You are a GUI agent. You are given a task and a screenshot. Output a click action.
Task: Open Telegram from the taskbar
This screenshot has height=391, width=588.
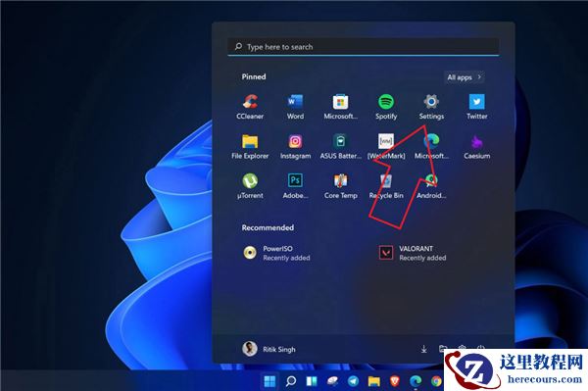pyautogui.click(x=353, y=381)
